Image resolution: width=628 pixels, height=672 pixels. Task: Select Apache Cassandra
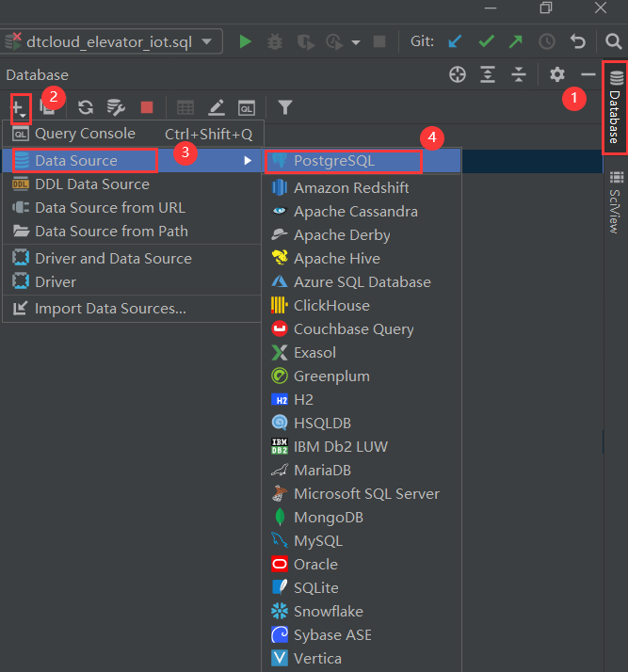pyautogui.click(x=362, y=211)
